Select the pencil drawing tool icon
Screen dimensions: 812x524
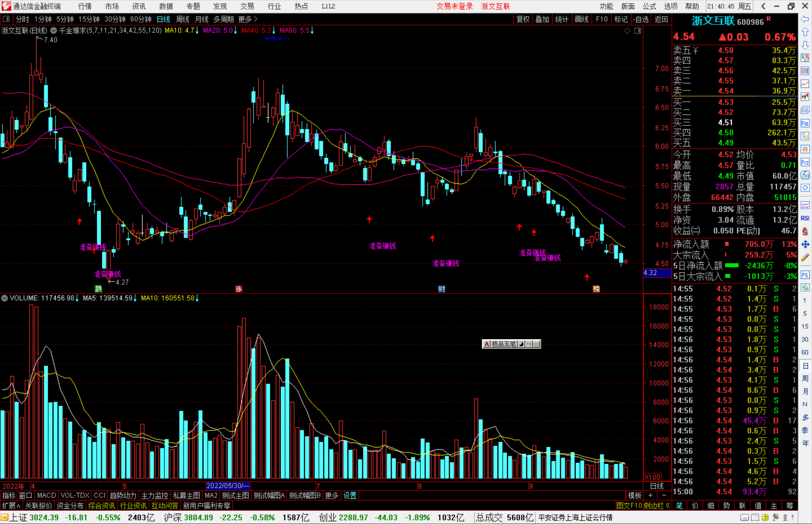click(x=805, y=257)
